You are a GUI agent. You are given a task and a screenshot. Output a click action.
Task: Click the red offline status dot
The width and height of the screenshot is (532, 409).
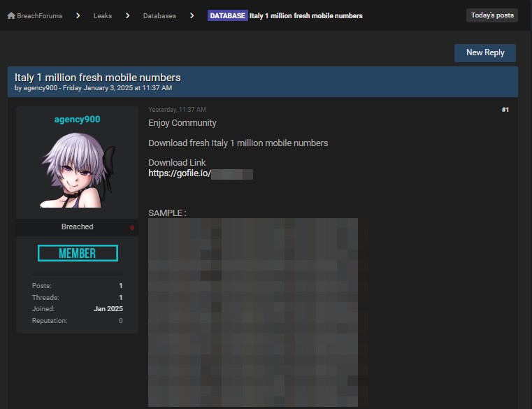(x=132, y=227)
